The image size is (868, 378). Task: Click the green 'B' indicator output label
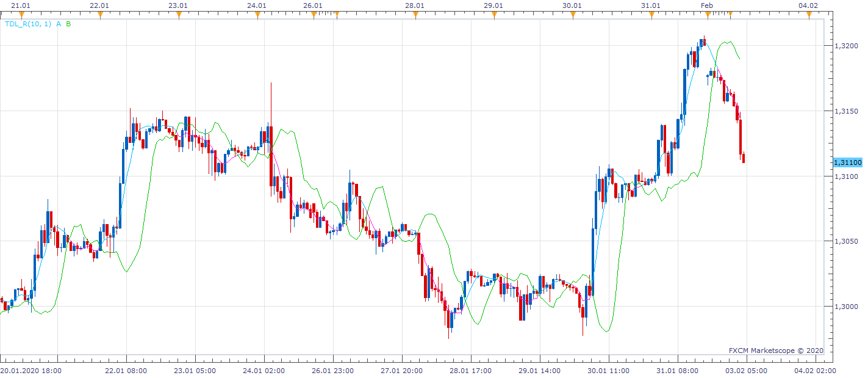click(x=68, y=24)
